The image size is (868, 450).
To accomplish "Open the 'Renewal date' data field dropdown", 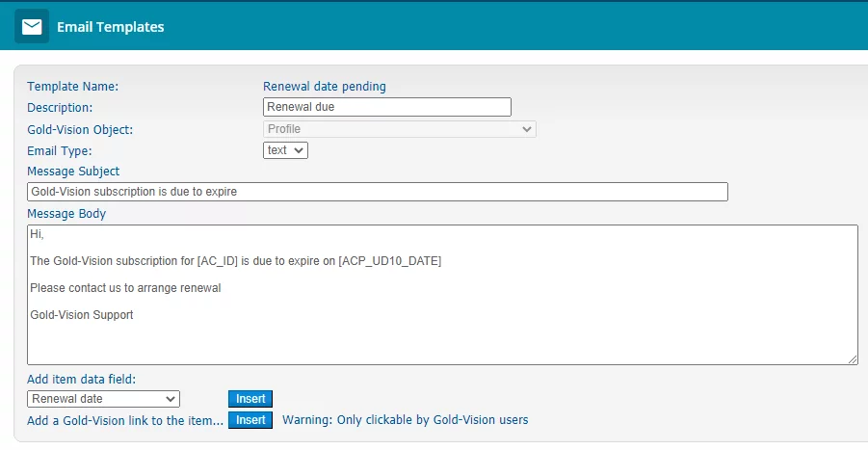I will (103, 399).
